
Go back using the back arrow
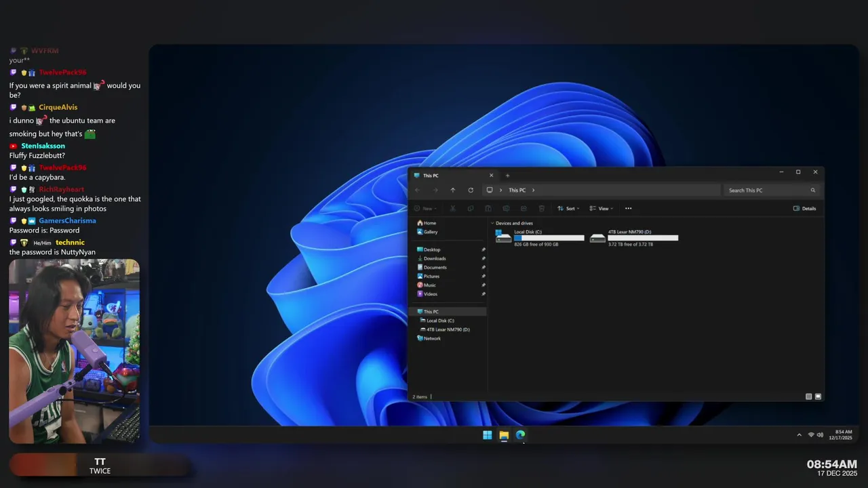tap(418, 190)
